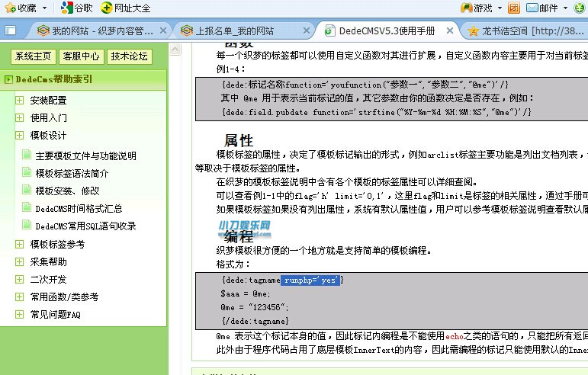Image resolution: width=588 pixels, height=375 pixels.
Task: Open DedeCMS时间格式汇总 page
Action: point(79,209)
